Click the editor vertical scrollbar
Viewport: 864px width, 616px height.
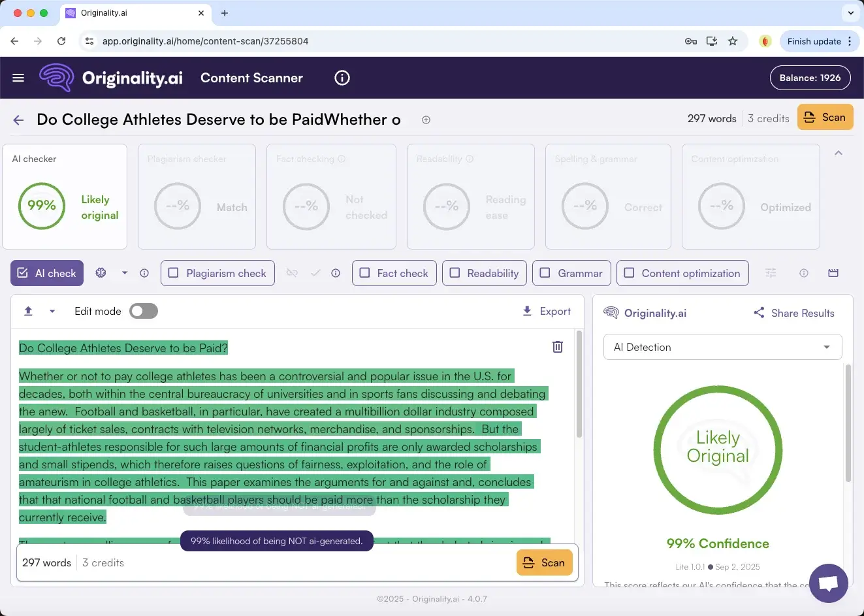579,384
